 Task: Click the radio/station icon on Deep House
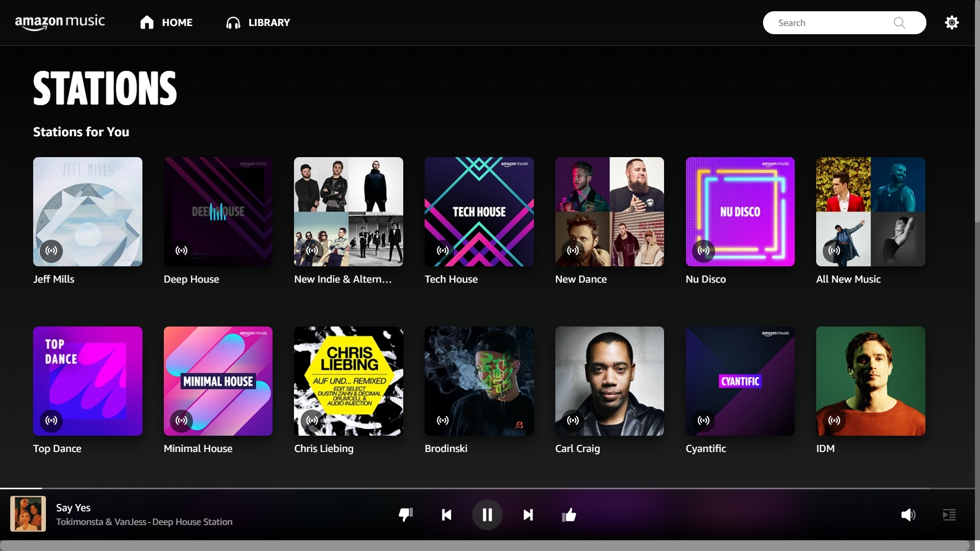[x=182, y=251]
